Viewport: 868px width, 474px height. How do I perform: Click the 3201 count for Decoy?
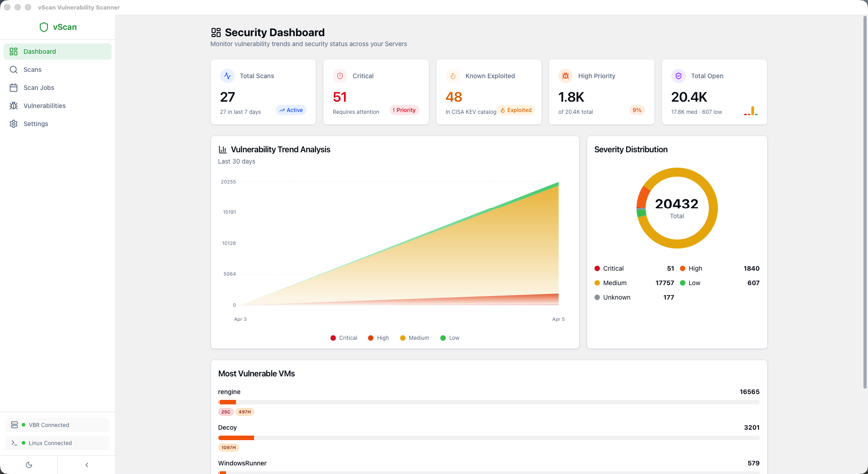[x=752, y=427]
